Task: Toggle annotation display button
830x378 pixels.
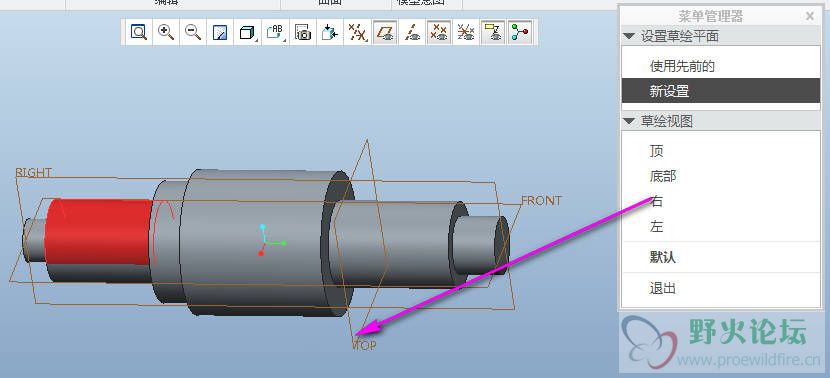Action: click(x=493, y=33)
